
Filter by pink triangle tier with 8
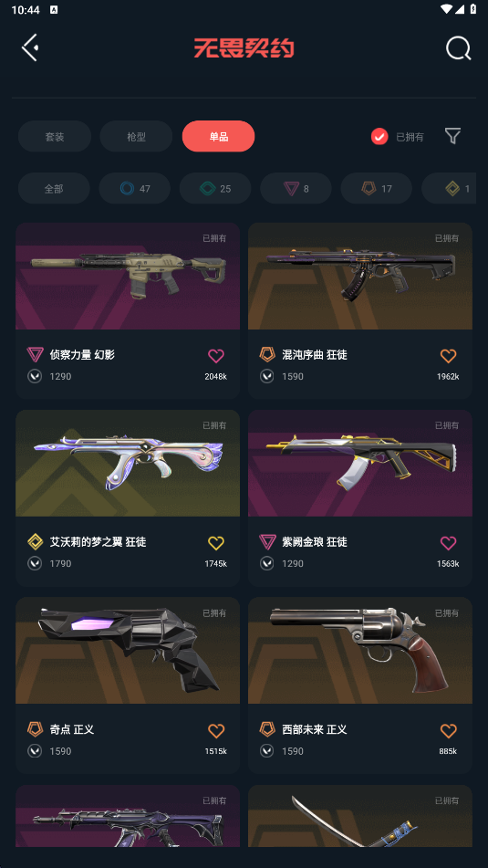coord(296,188)
